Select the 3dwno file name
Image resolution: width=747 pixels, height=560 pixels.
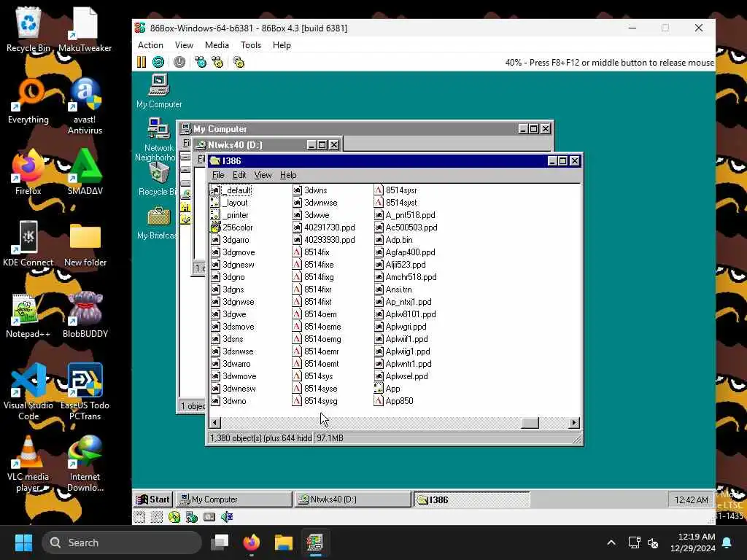(x=234, y=400)
